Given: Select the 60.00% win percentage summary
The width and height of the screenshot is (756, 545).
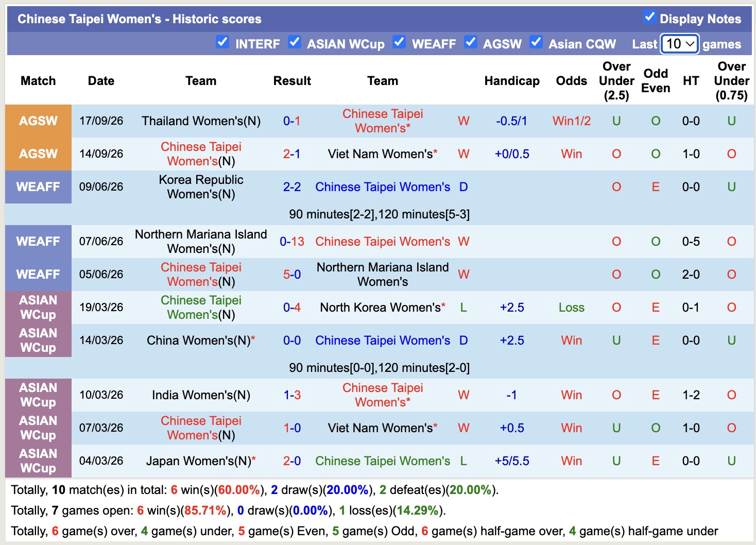Looking at the screenshot, I should click(x=239, y=490).
